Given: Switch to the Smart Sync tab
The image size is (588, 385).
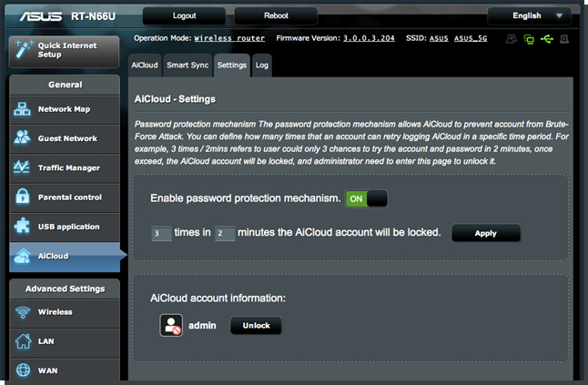Looking at the screenshot, I should pos(188,65).
